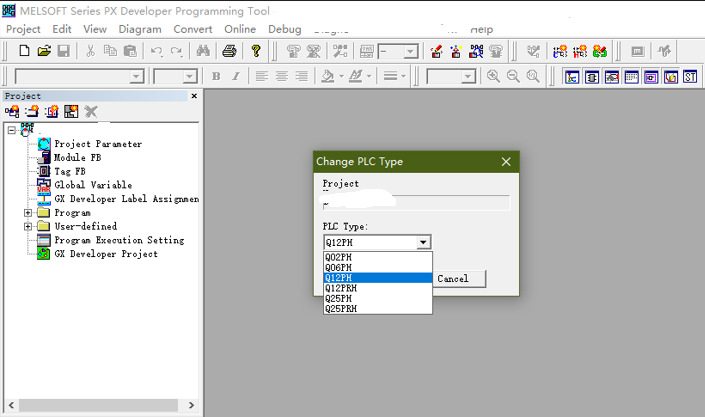Click the Zoom in magnifier icon
705x417 pixels.
(x=493, y=76)
